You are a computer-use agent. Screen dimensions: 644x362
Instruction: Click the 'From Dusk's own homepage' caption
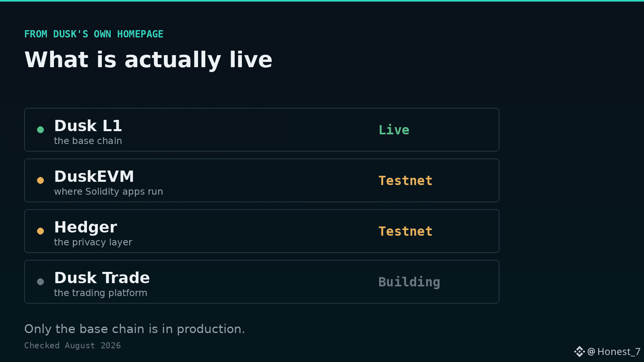tap(94, 34)
